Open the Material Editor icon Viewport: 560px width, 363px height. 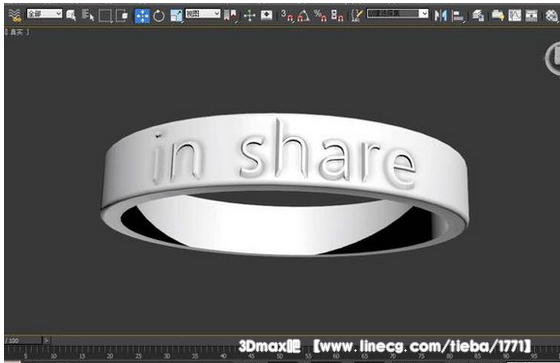coord(552,15)
